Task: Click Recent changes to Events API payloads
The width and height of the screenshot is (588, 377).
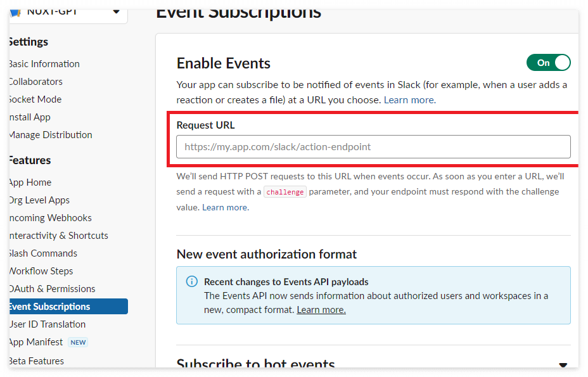Action: 286,282
